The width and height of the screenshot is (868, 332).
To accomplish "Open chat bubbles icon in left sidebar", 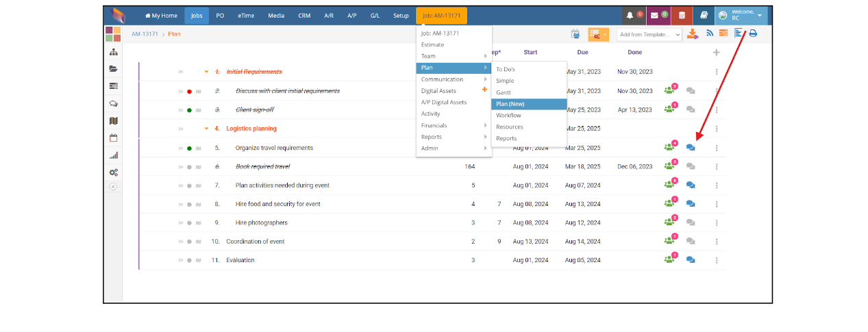I will pos(113,104).
